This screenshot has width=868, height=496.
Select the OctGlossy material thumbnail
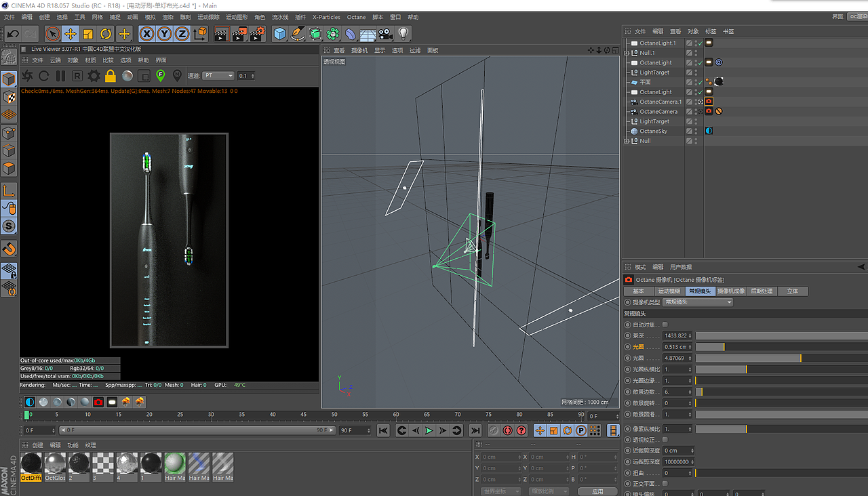pos(56,463)
